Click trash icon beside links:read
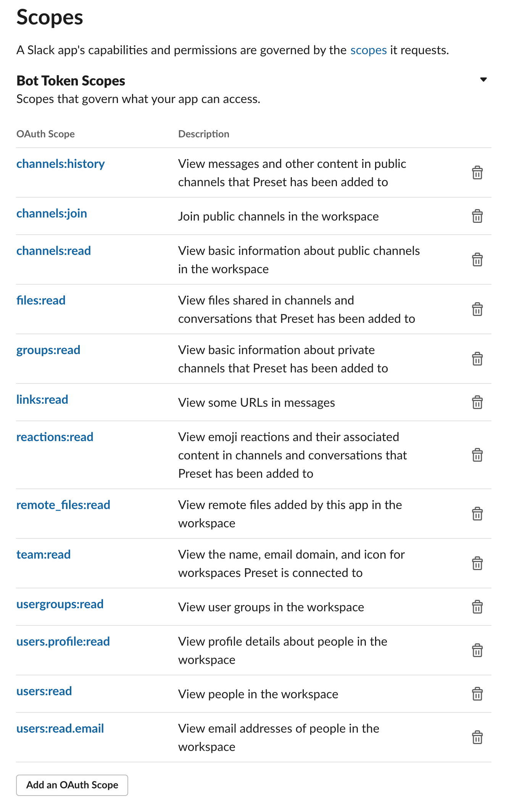This screenshot has height=812, width=509. 477,403
